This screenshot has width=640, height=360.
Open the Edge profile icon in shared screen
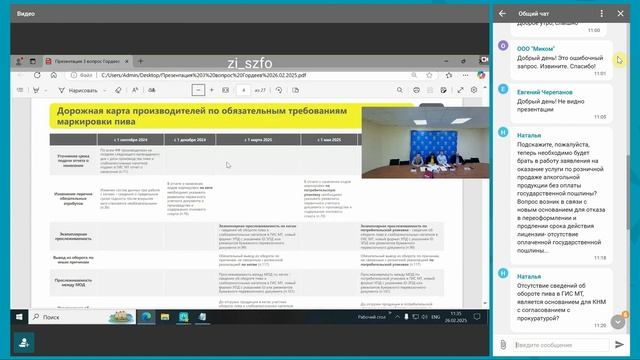[19, 61]
